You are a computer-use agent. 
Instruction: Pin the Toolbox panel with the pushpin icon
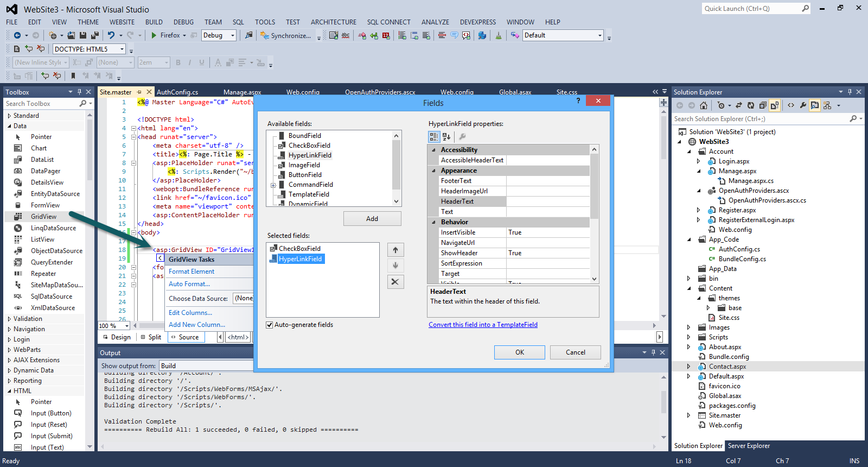tap(79, 92)
